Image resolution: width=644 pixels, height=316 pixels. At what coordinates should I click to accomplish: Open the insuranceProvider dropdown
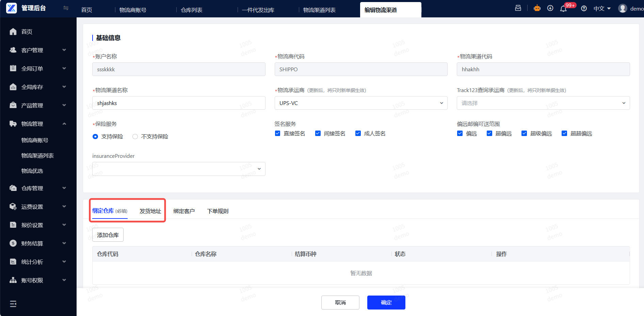179,169
